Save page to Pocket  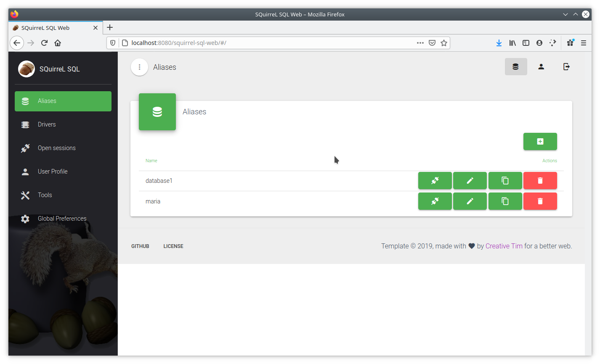tap(432, 43)
